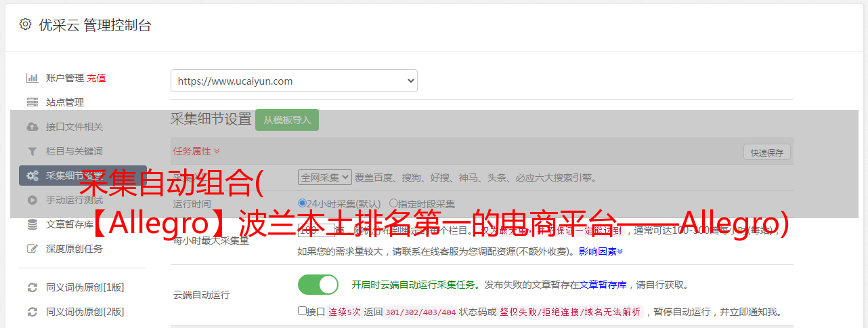This screenshot has width=868, height=328.
Task: Click the play circle icon for 手动运行测试
Action: coord(32,200)
